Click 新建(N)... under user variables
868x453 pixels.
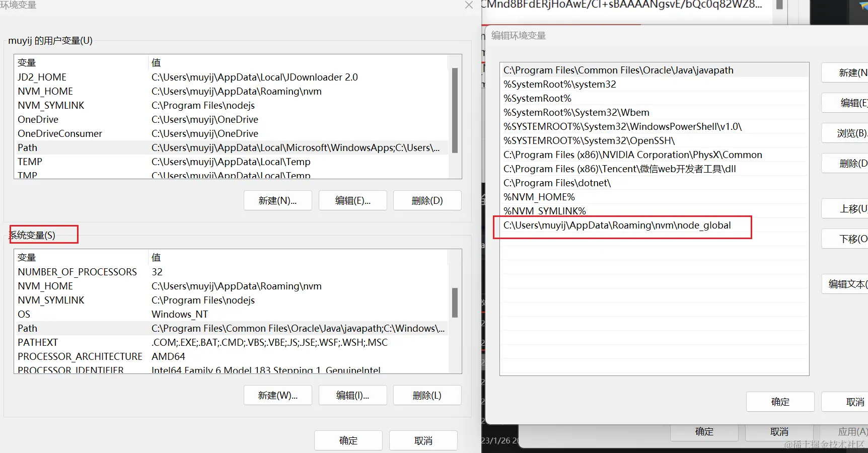tap(278, 200)
